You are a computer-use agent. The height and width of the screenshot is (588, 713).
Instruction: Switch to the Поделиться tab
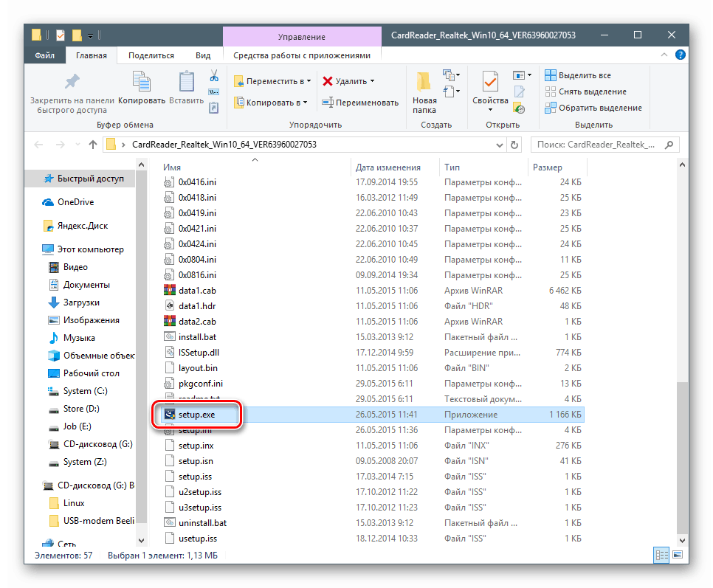151,55
